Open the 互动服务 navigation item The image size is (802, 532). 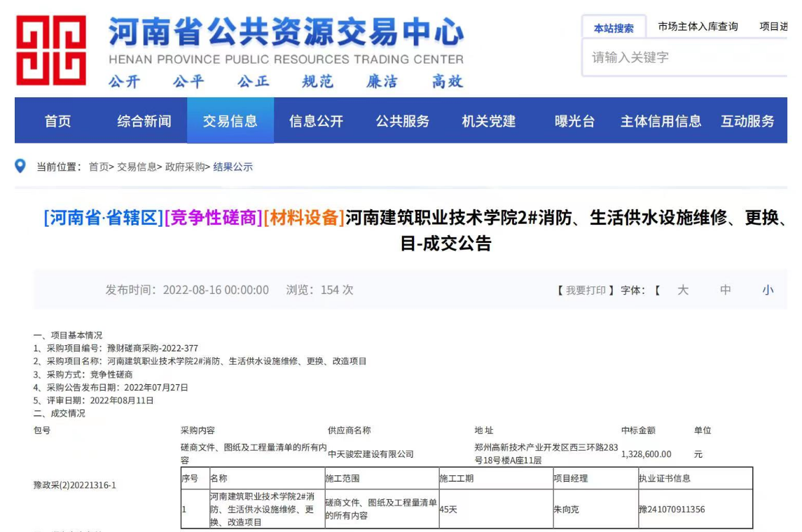click(747, 121)
